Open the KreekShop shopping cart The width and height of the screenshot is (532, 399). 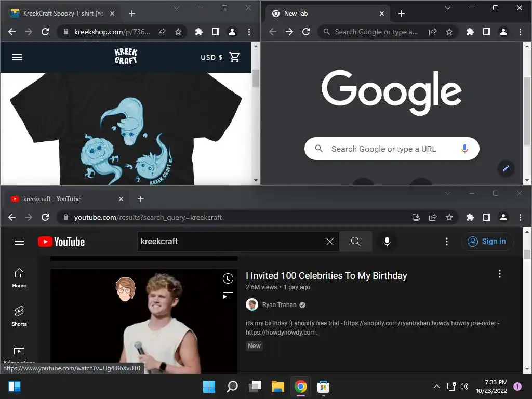[234, 57]
